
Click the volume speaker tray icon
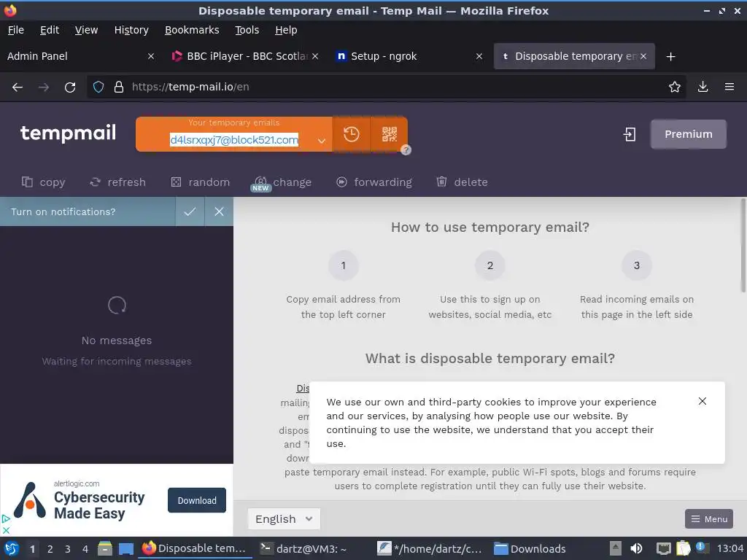[636, 548]
